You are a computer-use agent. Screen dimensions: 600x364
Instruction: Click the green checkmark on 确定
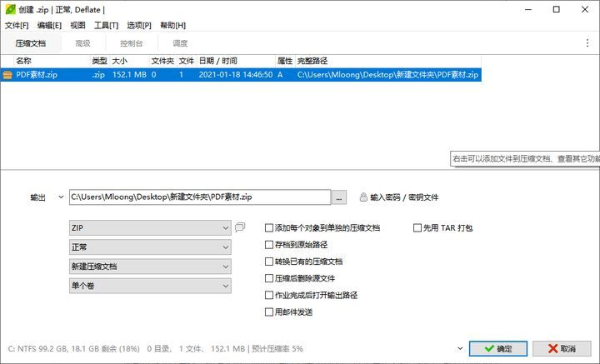coord(489,349)
